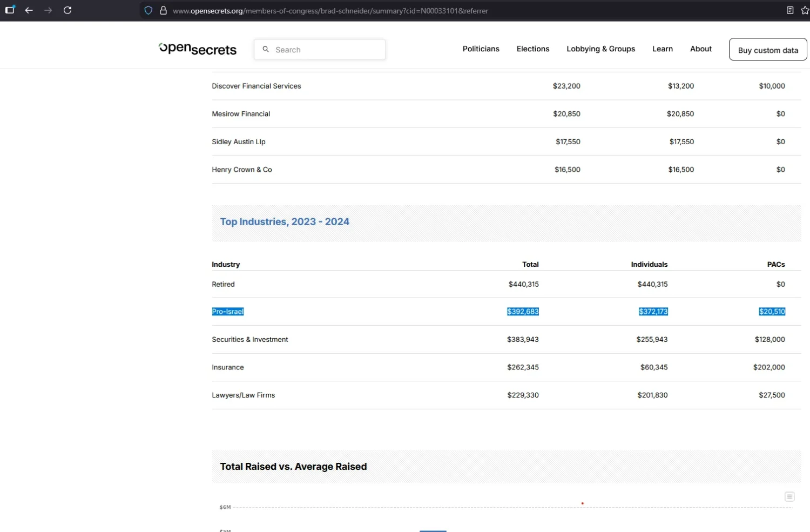
Task: Click the PACs column header
Action: click(776, 264)
